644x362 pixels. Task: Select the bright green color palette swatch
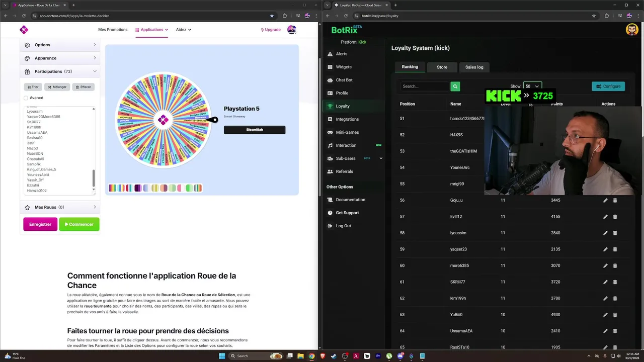[x=189, y=188]
